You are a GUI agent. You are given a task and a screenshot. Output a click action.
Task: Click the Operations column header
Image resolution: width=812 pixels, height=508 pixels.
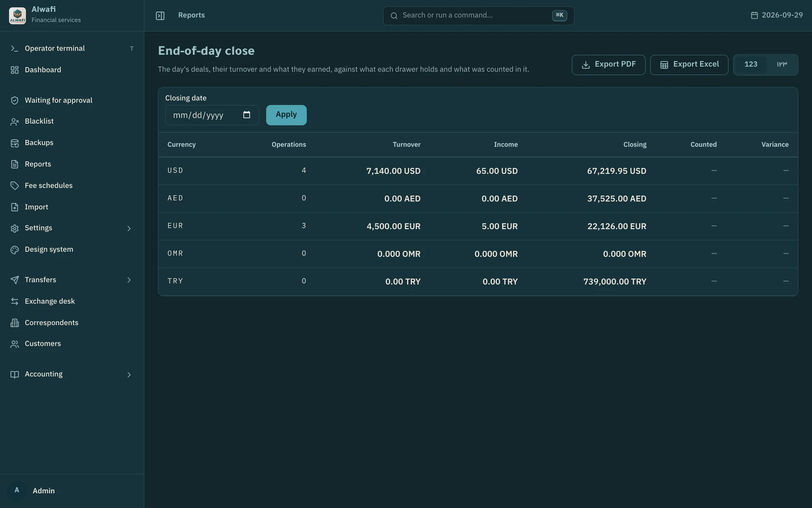tap(288, 145)
